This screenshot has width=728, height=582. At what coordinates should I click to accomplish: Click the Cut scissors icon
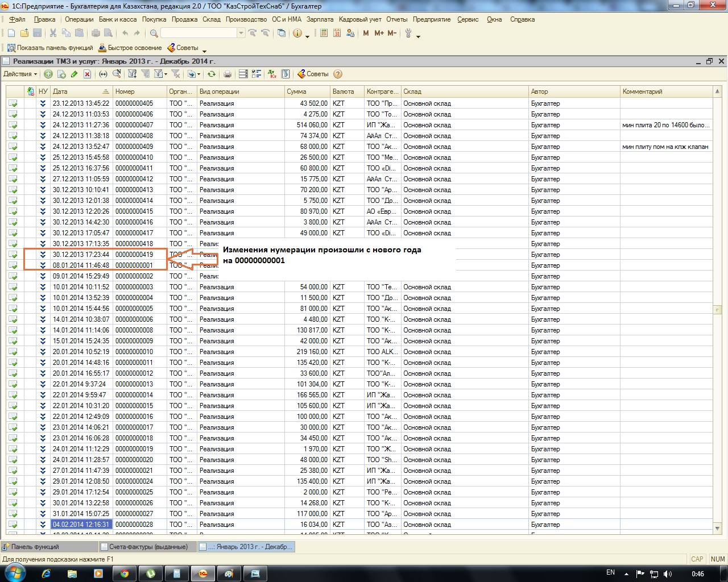point(53,33)
